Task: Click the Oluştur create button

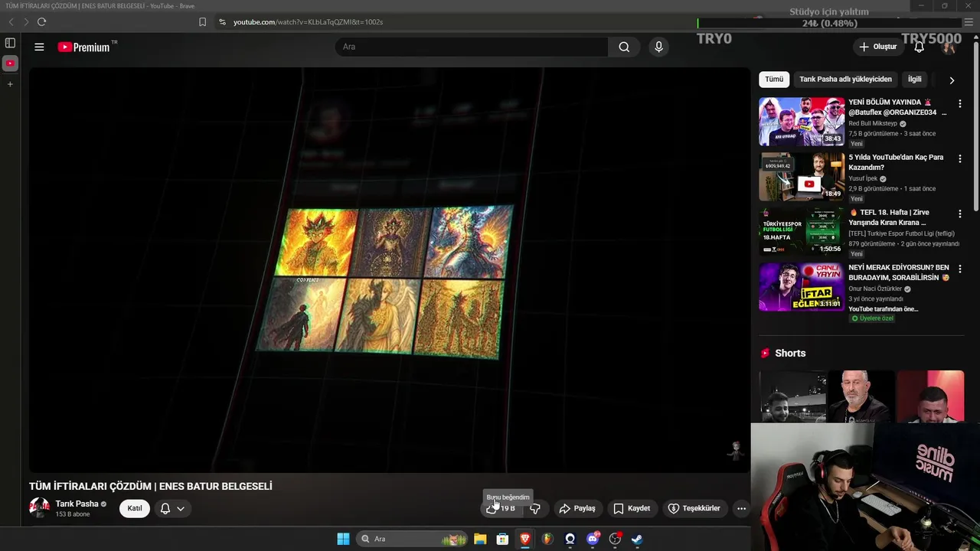Action: pos(878,47)
